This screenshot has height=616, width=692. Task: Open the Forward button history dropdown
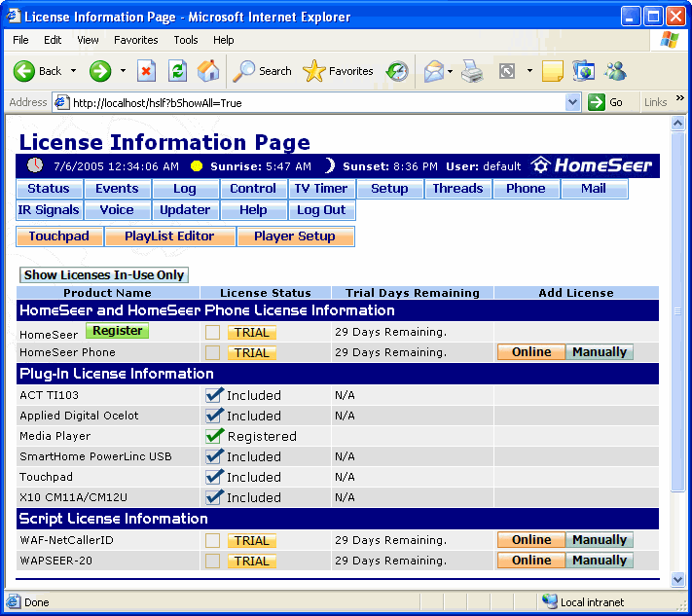point(124,71)
